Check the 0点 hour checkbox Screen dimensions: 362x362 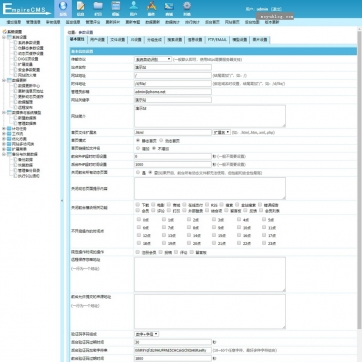pos(139,219)
